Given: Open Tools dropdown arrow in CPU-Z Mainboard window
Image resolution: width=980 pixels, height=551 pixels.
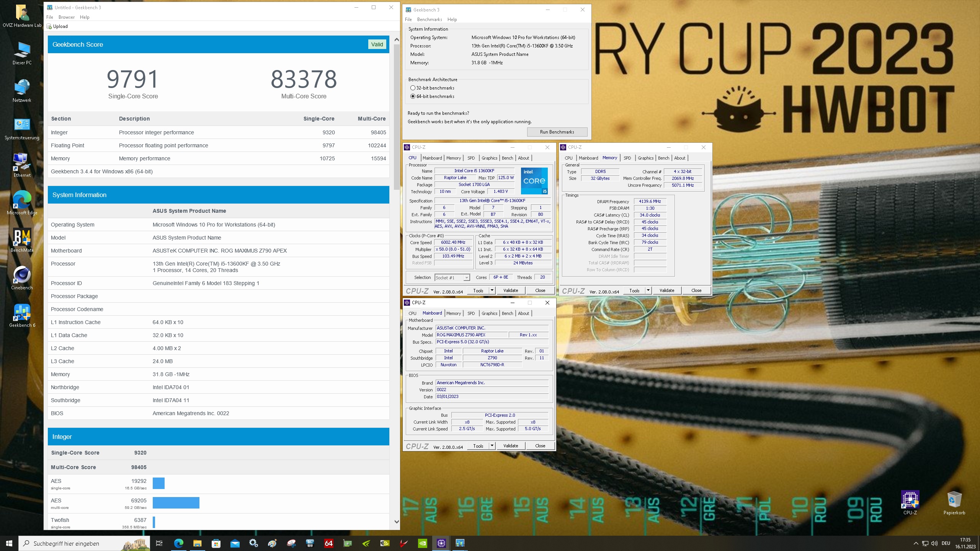Looking at the screenshot, I should 492,446.
